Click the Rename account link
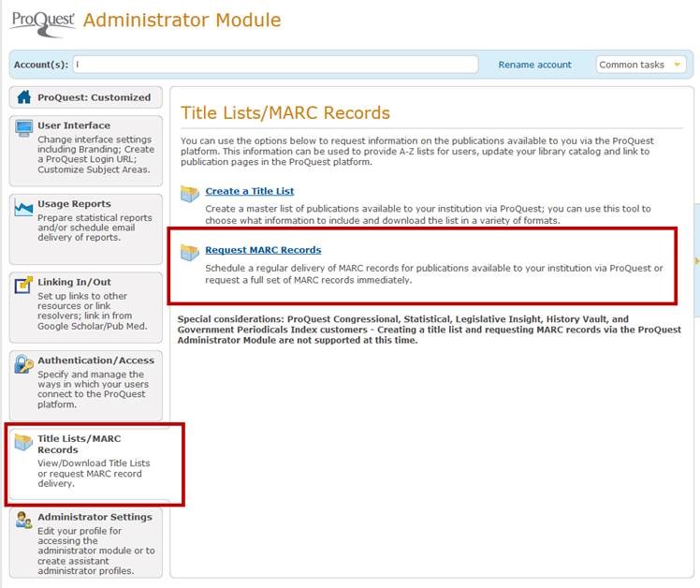Image resolution: width=700 pixels, height=588 pixels. pos(534,65)
